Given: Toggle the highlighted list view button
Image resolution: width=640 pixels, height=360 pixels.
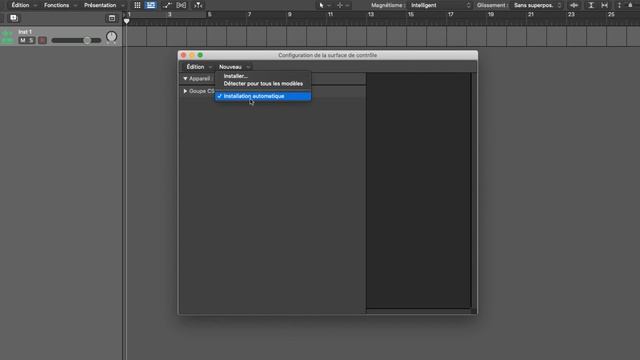Looking at the screenshot, I should coord(151,5).
